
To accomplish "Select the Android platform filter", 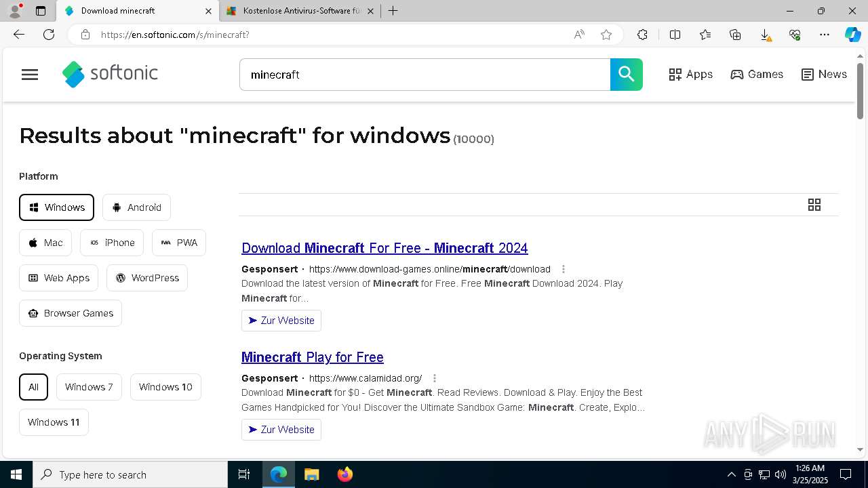I will coord(136,207).
